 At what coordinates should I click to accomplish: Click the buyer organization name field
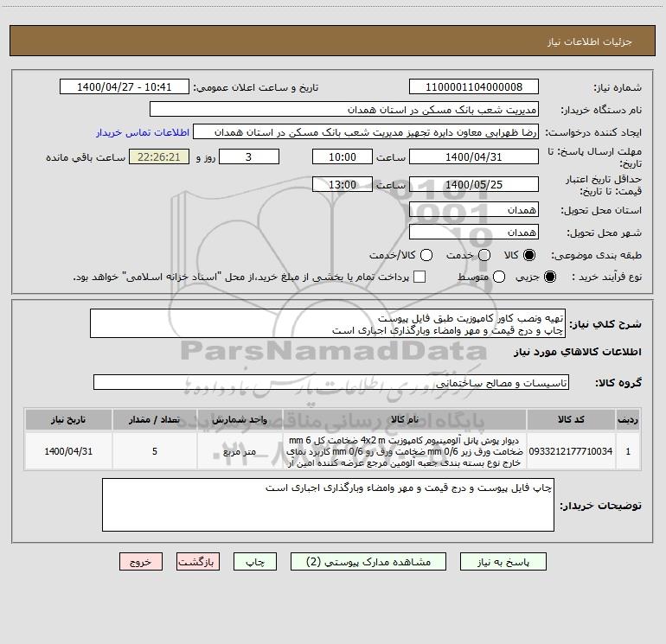pos(344,109)
